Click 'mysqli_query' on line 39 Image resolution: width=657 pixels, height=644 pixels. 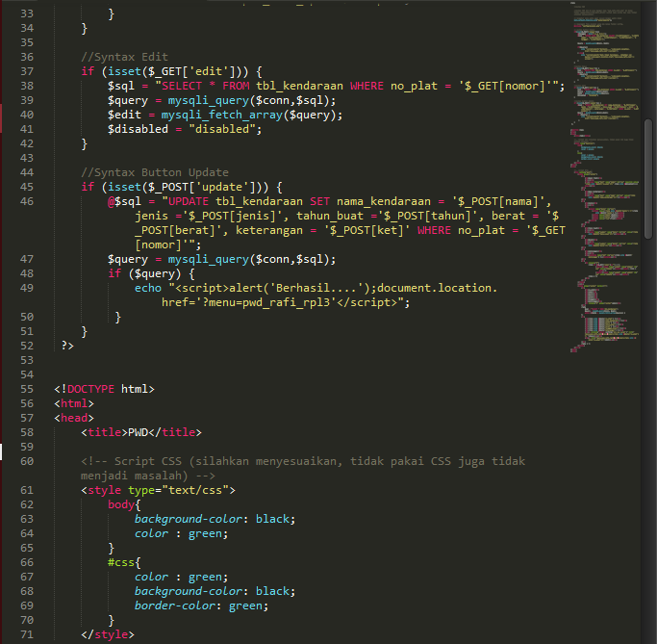(x=208, y=101)
